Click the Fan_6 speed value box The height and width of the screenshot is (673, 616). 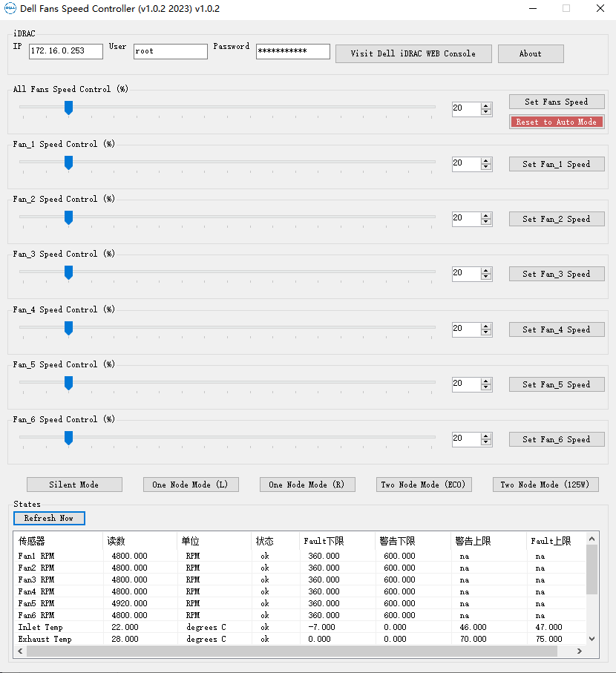tap(466, 439)
